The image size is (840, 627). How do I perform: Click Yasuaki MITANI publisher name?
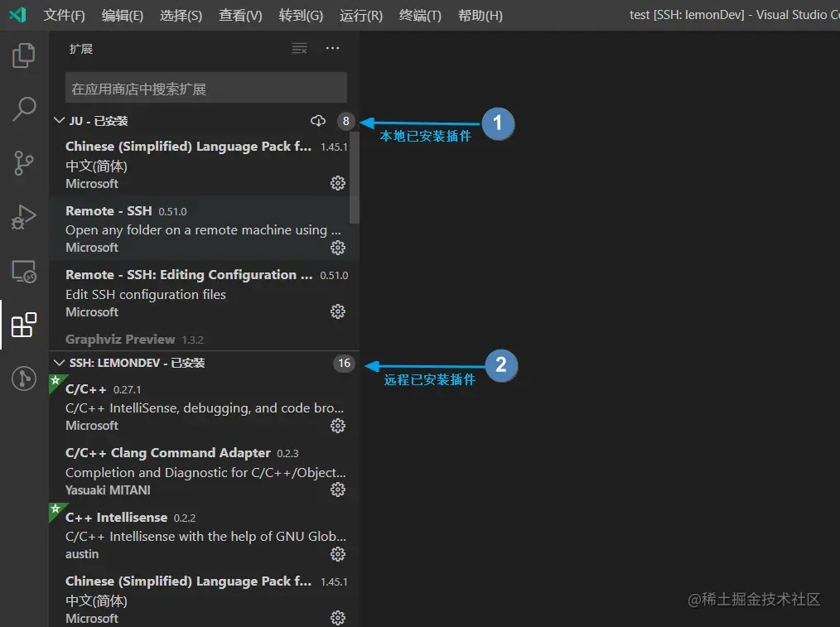pyautogui.click(x=108, y=490)
